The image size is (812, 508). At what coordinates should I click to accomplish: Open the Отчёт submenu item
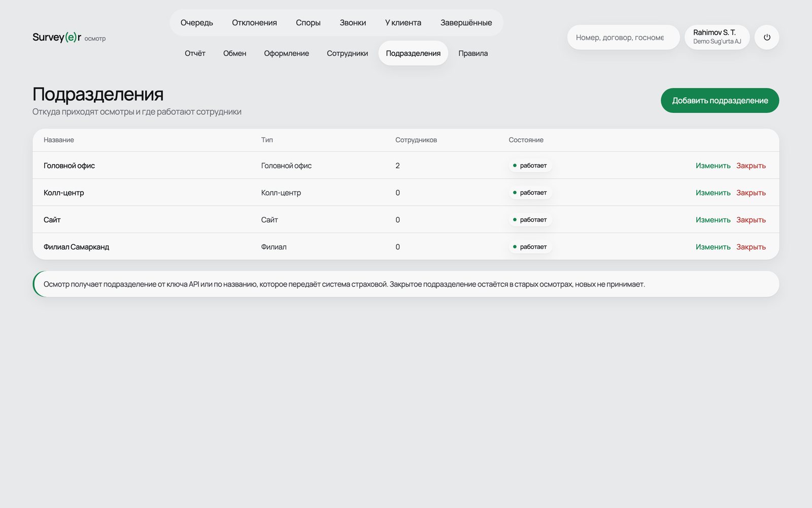[195, 53]
